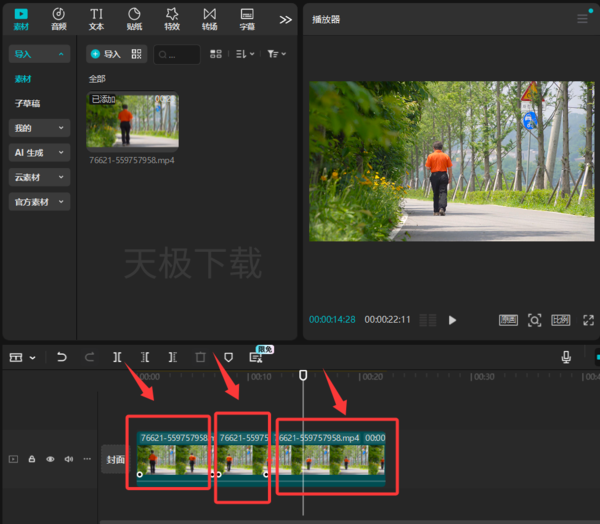Open the 文本 text tab
Screen dimensions: 600x524
96,19
